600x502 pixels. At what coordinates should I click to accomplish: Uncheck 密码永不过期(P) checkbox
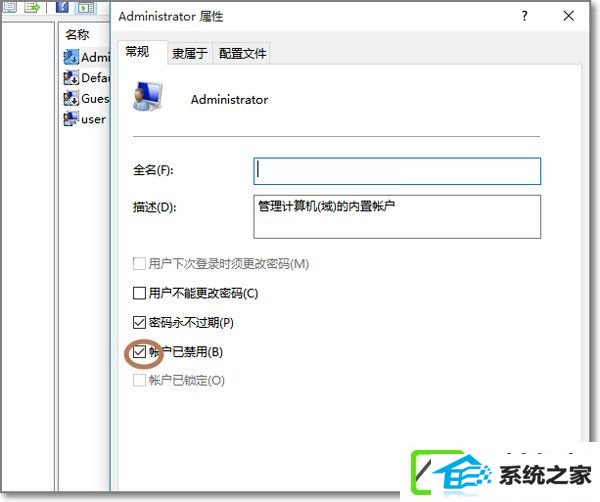click(x=139, y=323)
